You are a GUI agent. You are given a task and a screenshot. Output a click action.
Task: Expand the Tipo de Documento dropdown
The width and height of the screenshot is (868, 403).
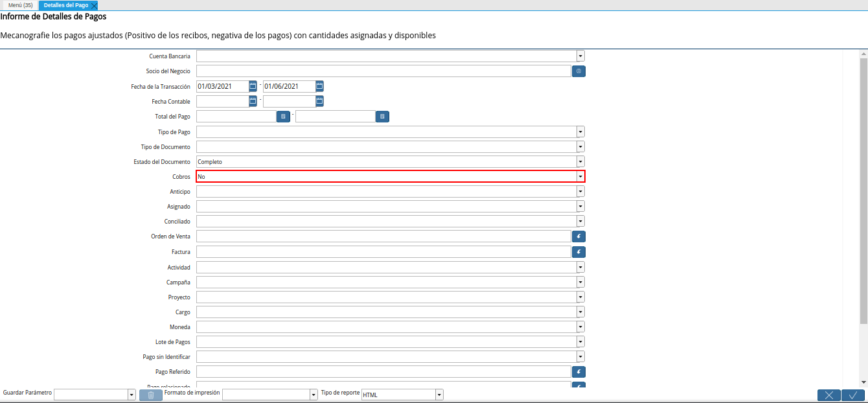[580, 146]
